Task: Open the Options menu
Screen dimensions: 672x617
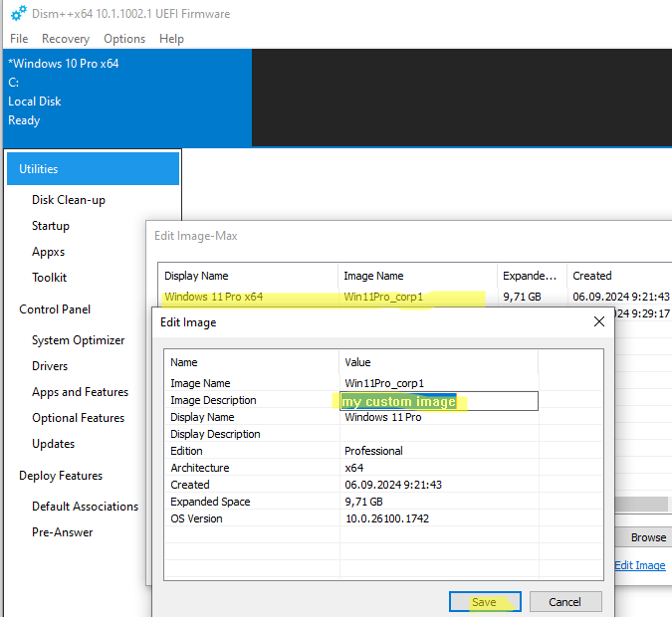Action: coord(124,39)
